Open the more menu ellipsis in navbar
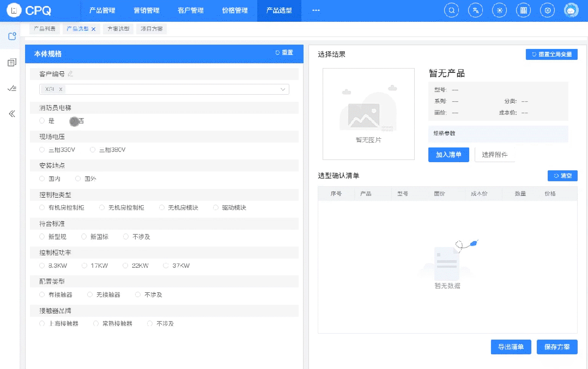This screenshot has width=588, height=369. [x=316, y=10]
